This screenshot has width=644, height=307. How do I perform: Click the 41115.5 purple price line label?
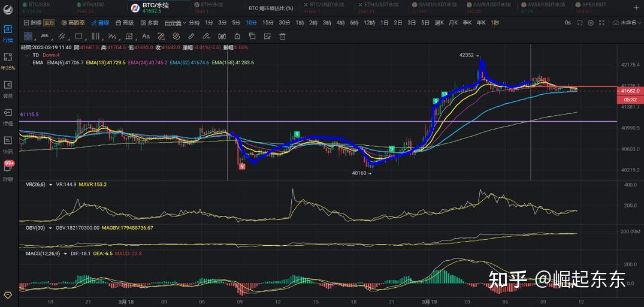[29, 114]
